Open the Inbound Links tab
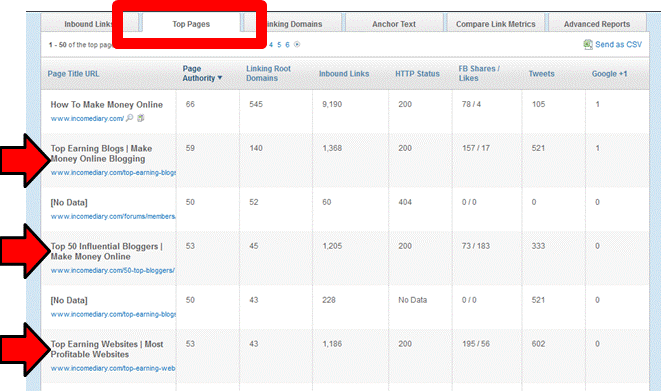Viewport: 661px width, 391px height. point(89,24)
